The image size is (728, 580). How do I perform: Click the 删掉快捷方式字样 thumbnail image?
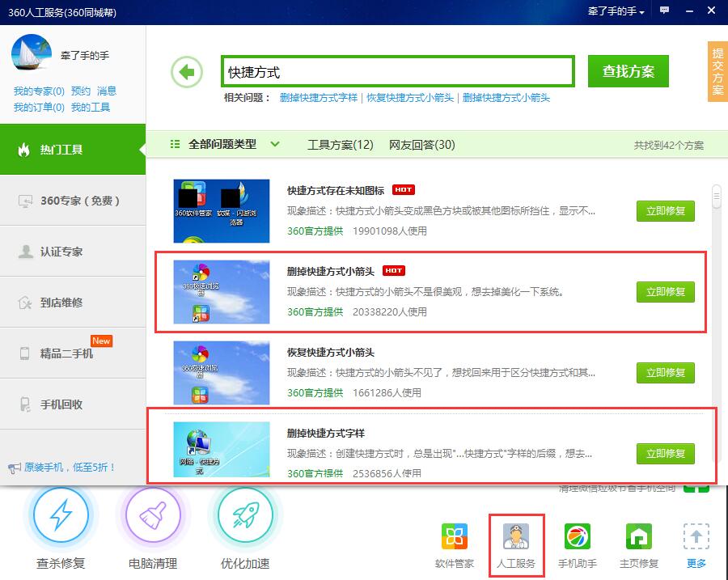coord(222,449)
